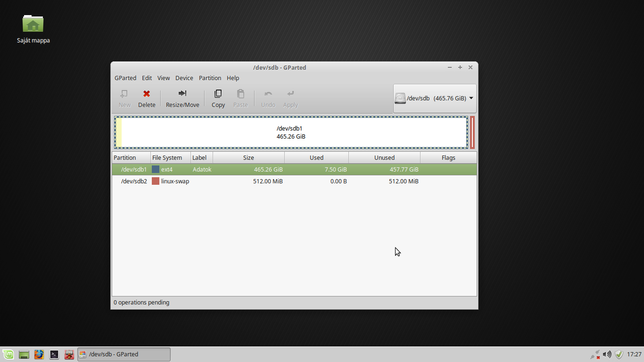
Task: Click the 465.26 GiB size cell
Action: (x=268, y=169)
